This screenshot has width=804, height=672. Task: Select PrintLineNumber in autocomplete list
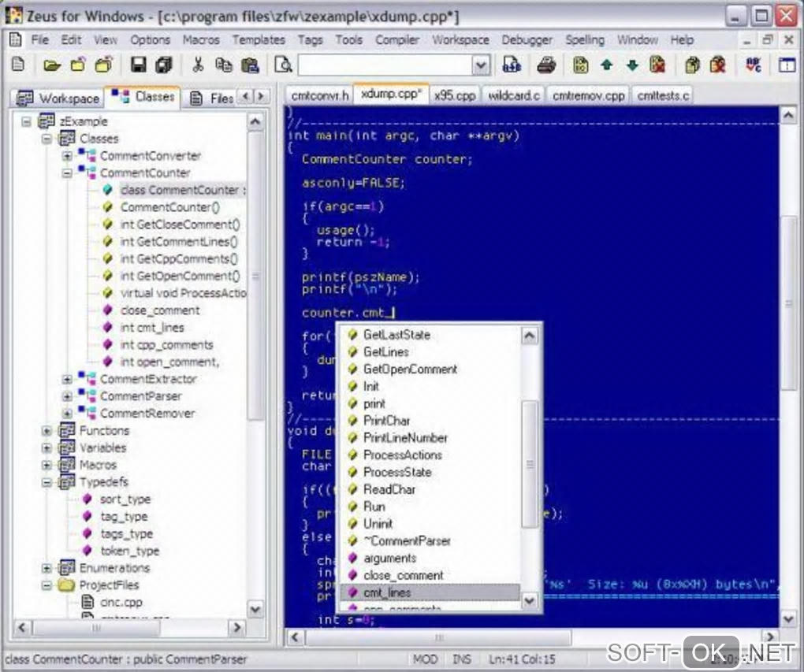(x=405, y=438)
